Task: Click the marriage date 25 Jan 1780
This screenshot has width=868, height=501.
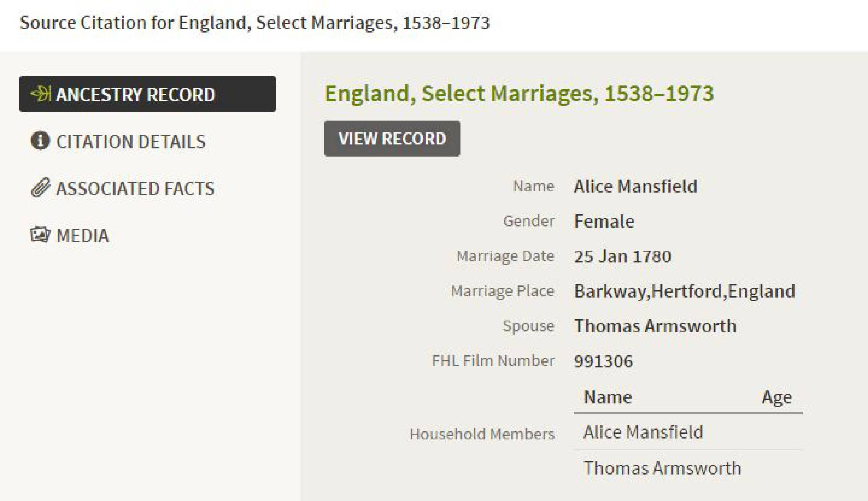Action: tap(622, 256)
